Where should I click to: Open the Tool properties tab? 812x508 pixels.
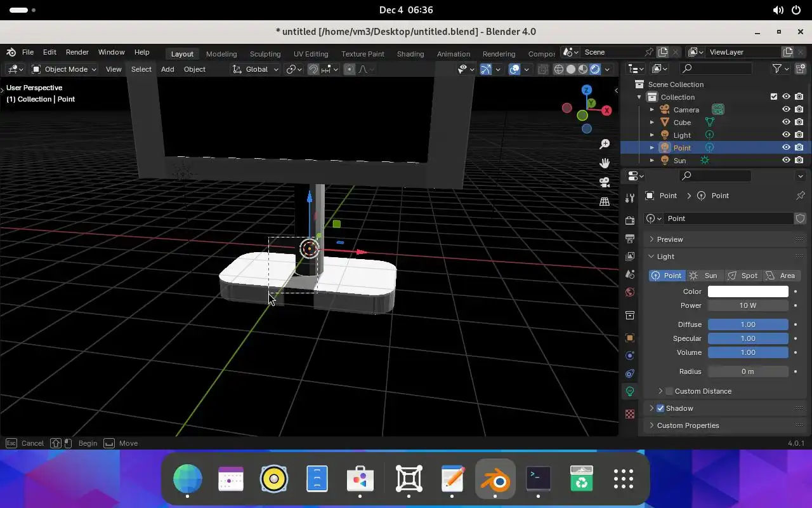[630, 198]
